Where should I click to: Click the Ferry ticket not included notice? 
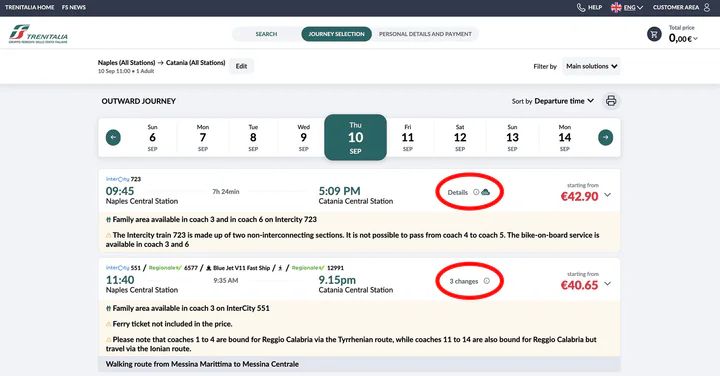(x=172, y=324)
